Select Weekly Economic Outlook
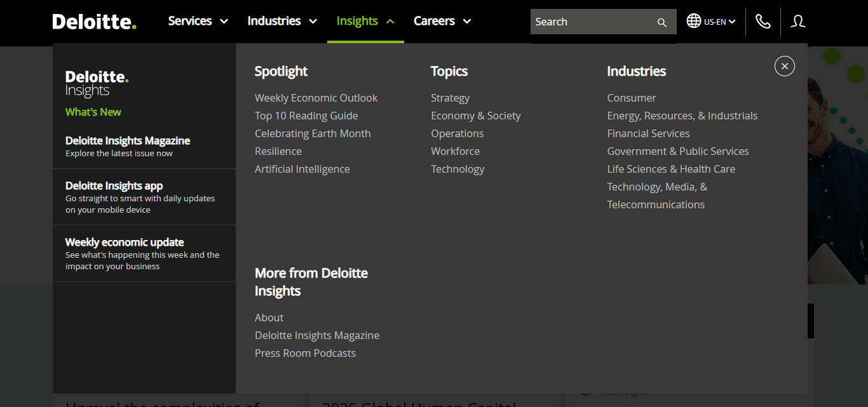868x407 pixels. [316, 98]
